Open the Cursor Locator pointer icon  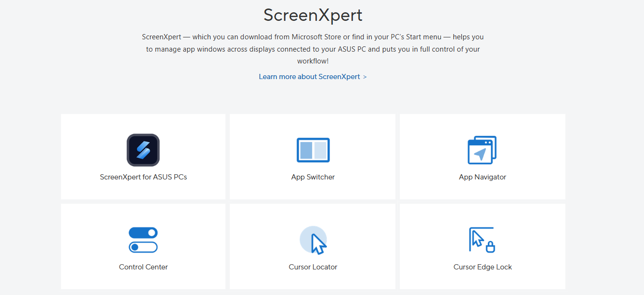(313, 240)
